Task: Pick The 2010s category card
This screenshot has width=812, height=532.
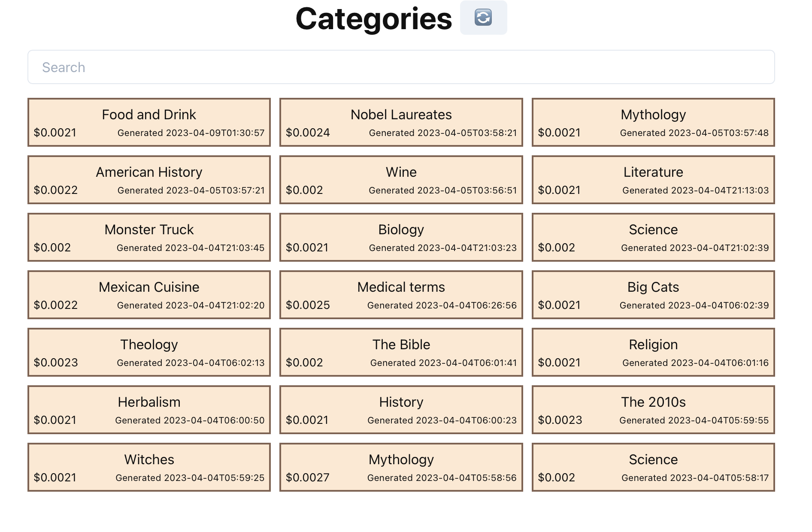Action: (653, 410)
